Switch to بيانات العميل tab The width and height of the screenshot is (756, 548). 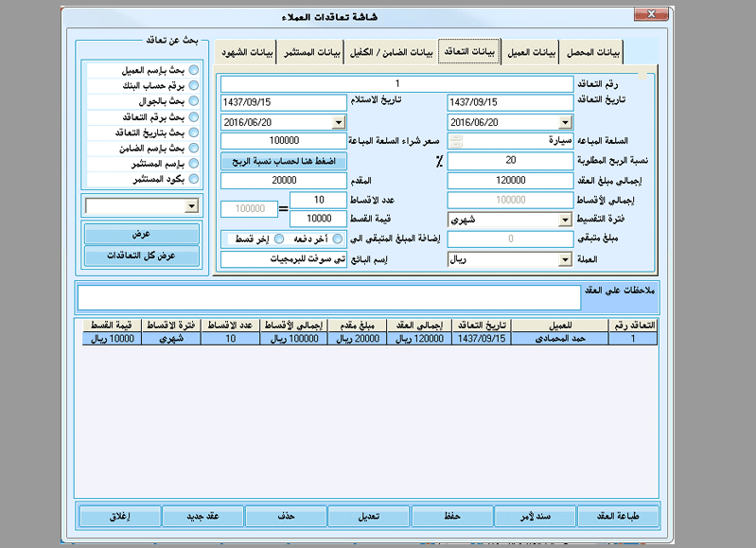pyautogui.click(x=531, y=52)
